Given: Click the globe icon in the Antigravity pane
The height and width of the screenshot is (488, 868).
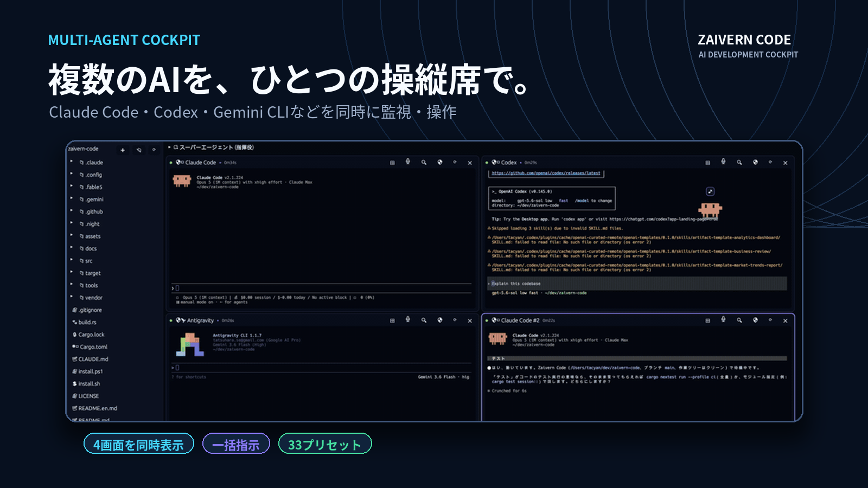Looking at the screenshot, I should 440,320.
